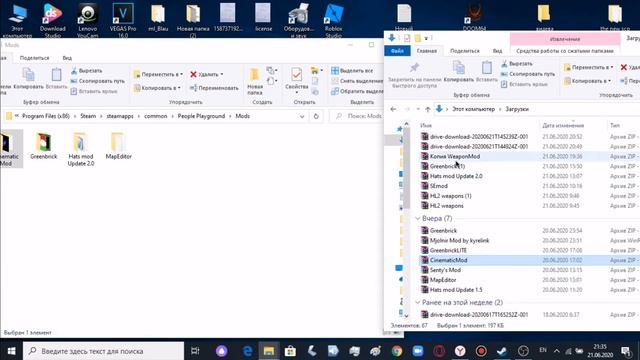
Task: Click Rename (Переименовать) in the Mods window
Action: pos(214,88)
